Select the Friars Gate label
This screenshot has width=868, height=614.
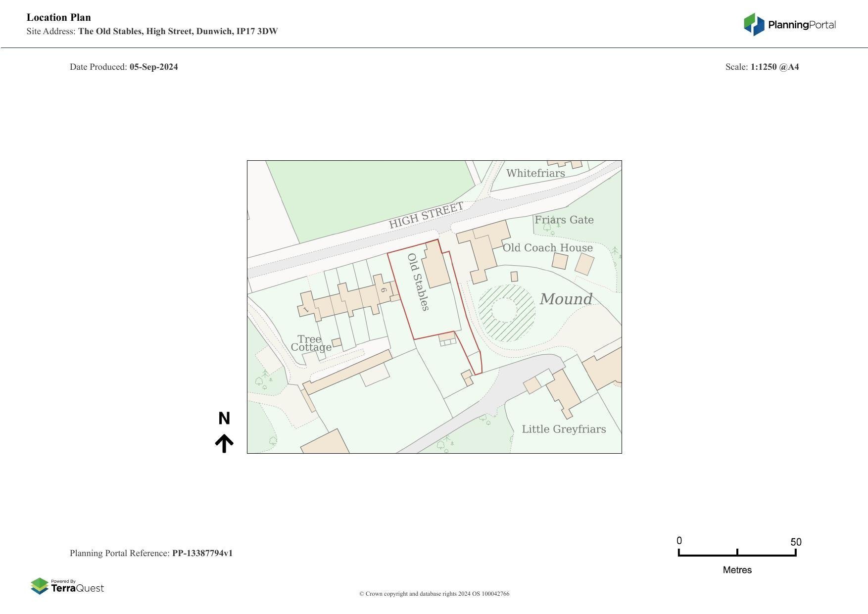tap(564, 220)
